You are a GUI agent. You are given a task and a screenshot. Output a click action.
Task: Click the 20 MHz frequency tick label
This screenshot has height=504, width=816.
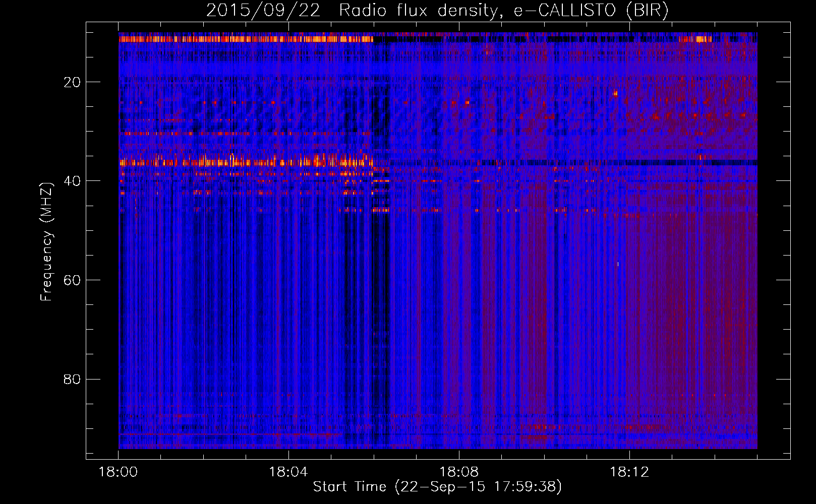pos(72,82)
